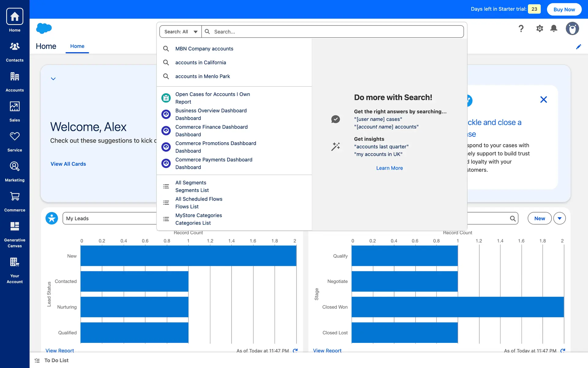Open the View All Cards link
Viewport: 588px width, 368px height.
tap(68, 164)
